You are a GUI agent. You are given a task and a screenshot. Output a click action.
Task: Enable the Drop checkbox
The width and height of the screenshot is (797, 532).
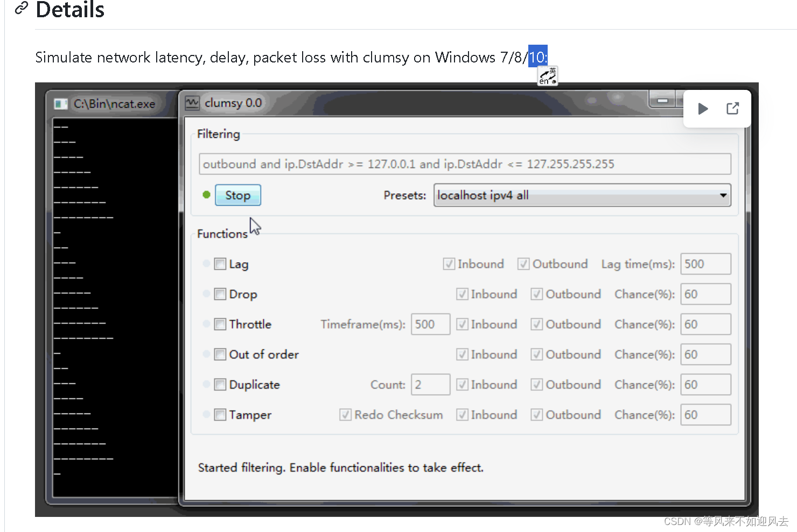(x=220, y=294)
